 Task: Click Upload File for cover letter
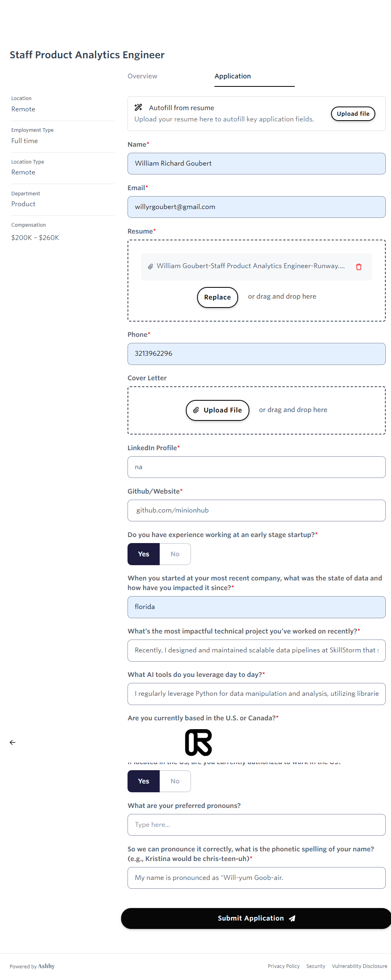click(217, 410)
